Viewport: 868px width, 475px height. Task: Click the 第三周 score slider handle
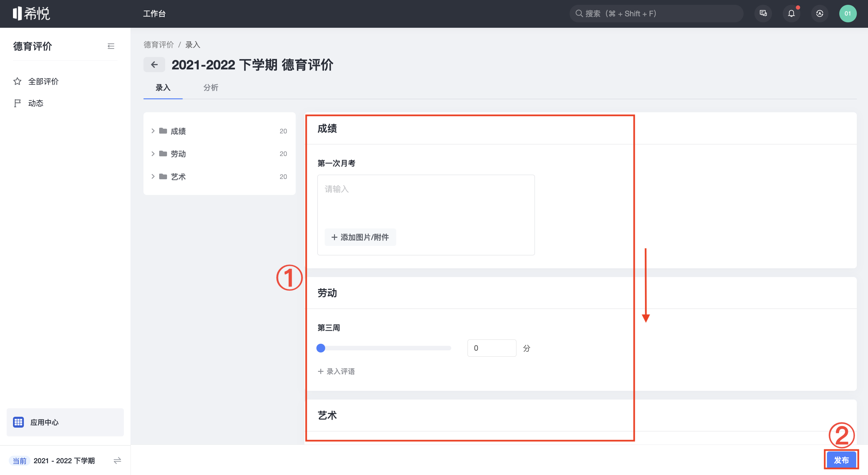pyautogui.click(x=321, y=348)
